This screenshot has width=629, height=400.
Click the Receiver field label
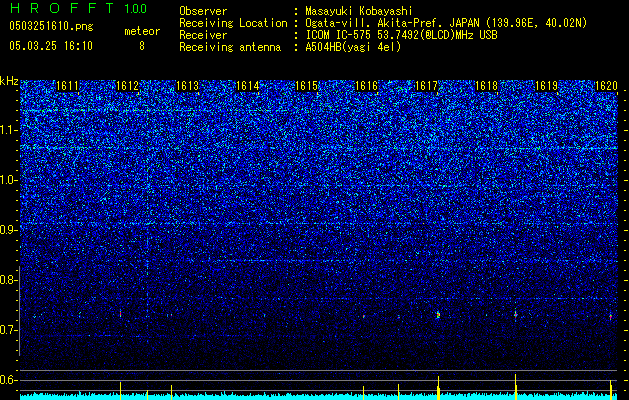tap(203, 35)
